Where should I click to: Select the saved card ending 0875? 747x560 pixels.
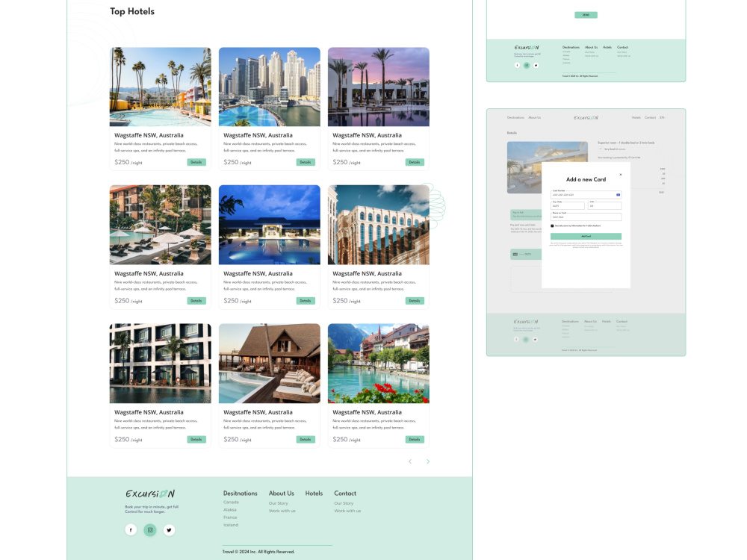click(x=526, y=255)
